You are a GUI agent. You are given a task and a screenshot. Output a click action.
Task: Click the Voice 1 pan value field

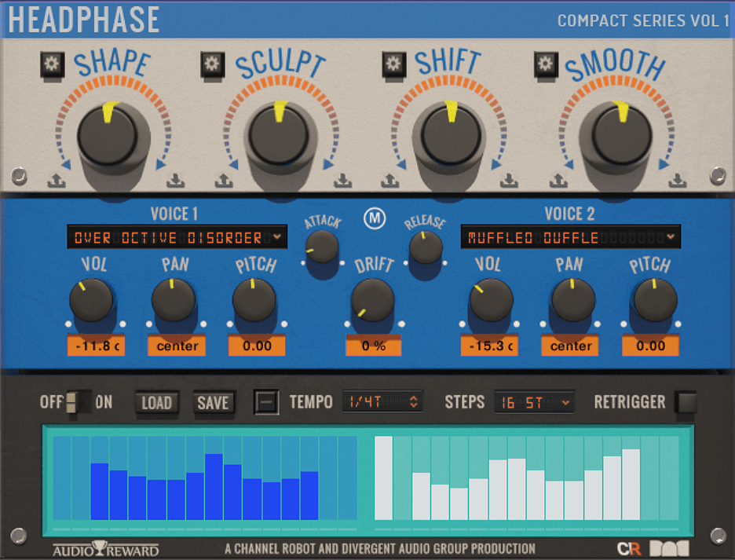click(177, 346)
